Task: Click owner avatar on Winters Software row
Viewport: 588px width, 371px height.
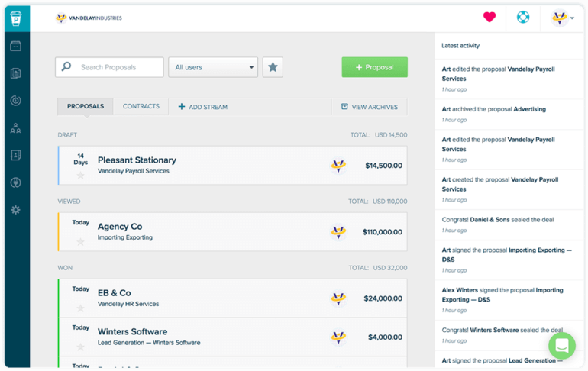Action: [x=338, y=337]
